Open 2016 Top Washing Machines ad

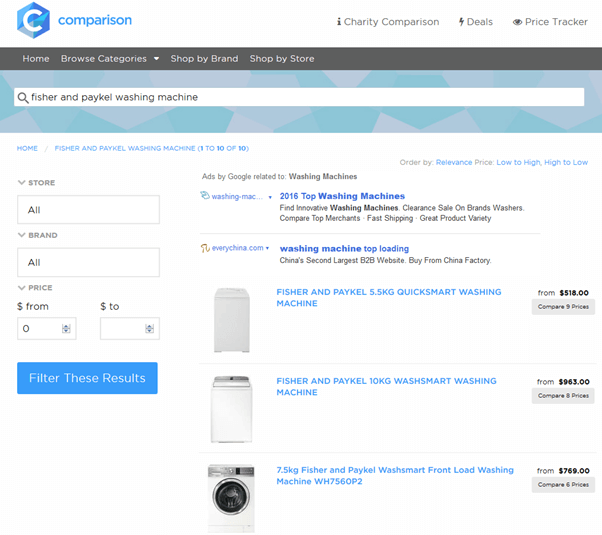pos(342,196)
